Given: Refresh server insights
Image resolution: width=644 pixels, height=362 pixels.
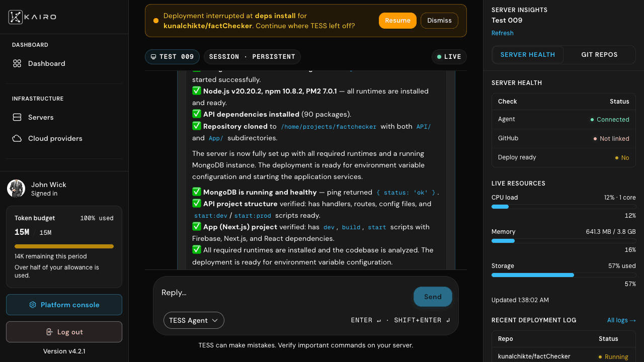Looking at the screenshot, I should coord(503,33).
